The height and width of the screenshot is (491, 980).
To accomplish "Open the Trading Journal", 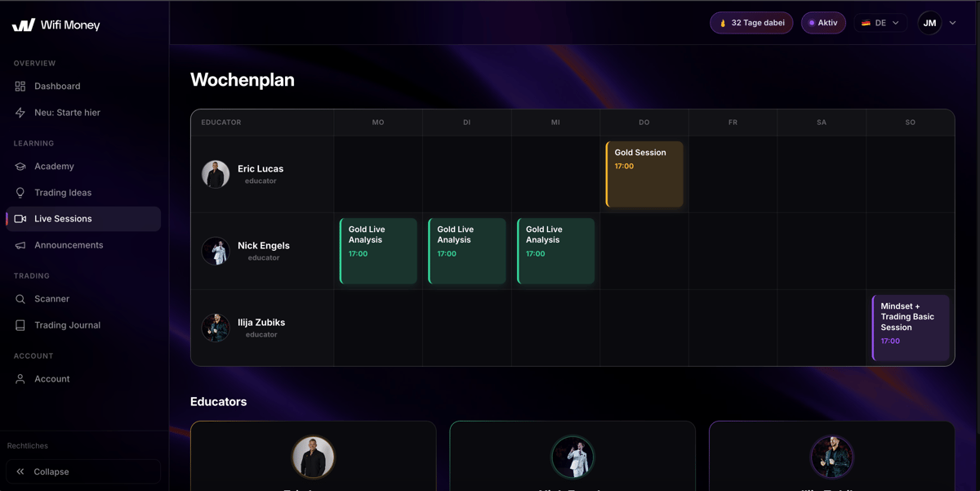I will click(x=83, y=325).
